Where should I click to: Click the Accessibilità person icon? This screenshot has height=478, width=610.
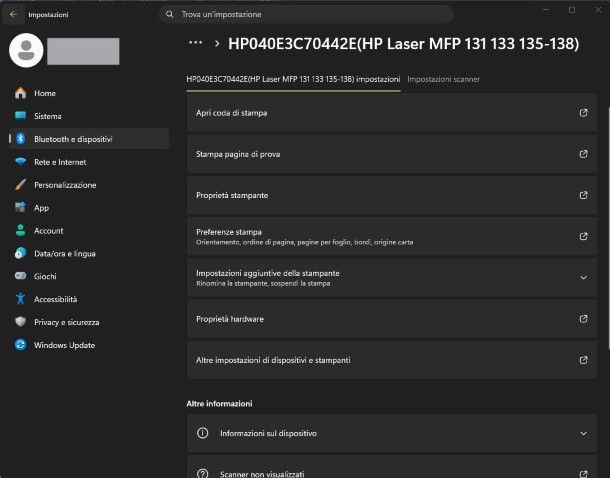pos(21,299)
